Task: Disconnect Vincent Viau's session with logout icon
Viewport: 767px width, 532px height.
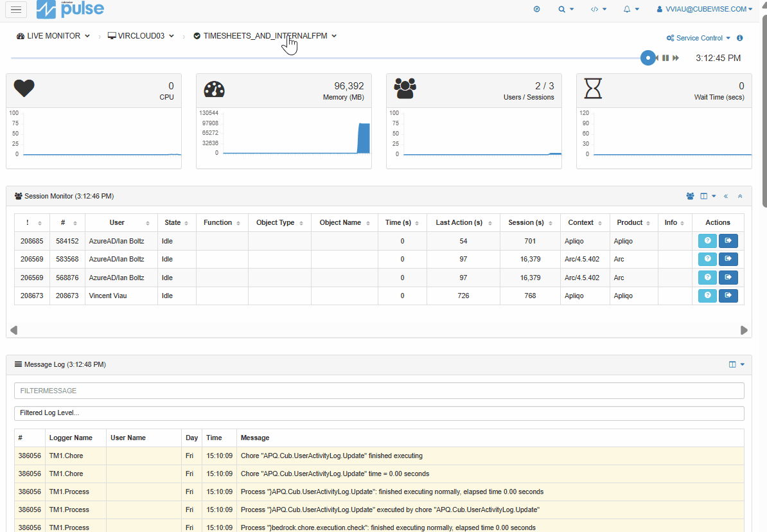Action: coord(728,296)
